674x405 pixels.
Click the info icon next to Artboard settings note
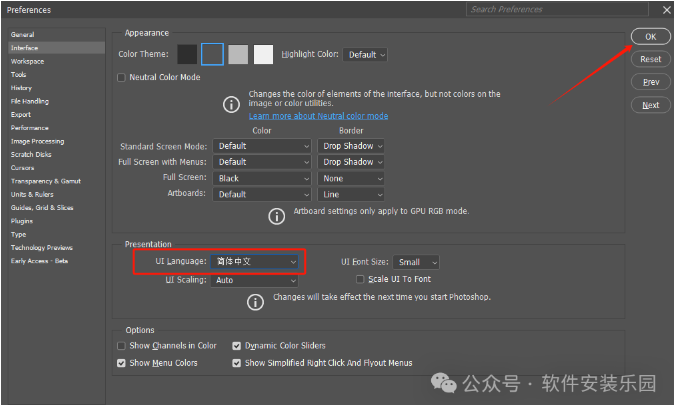tap(277, 215)
